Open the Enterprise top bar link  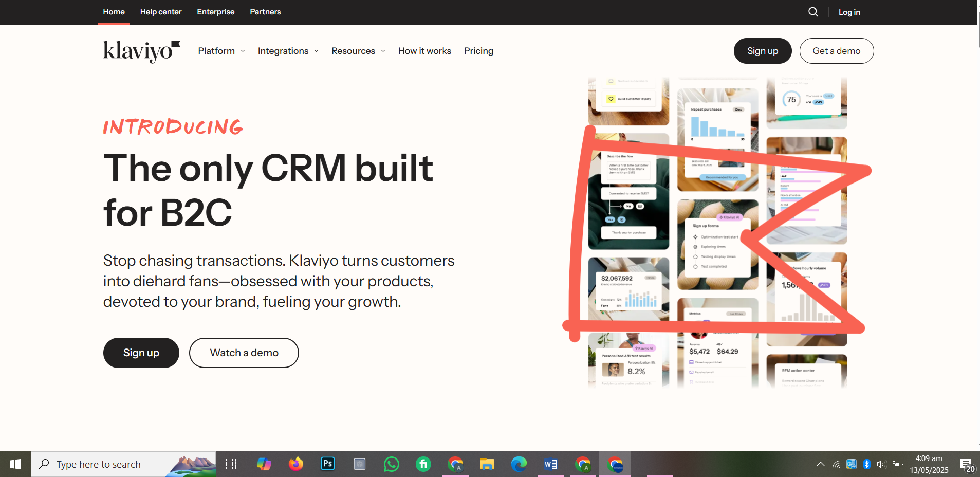point(216,12)
